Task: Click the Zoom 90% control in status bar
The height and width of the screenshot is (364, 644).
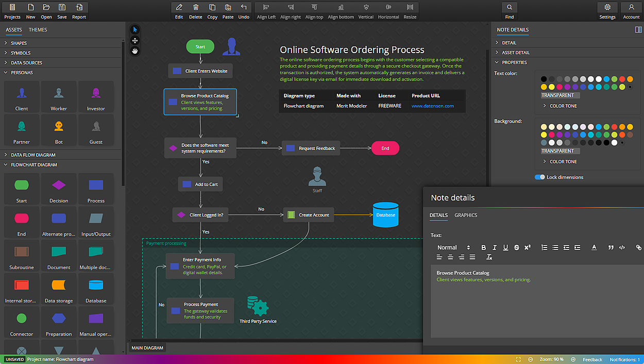Action: (x=552, y=359)
